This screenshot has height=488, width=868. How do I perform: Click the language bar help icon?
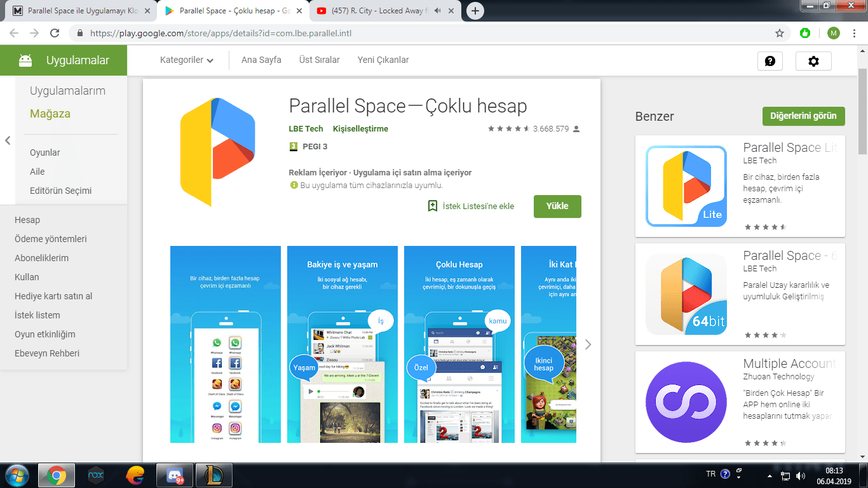pyautogui.click(x=725, y=474)
